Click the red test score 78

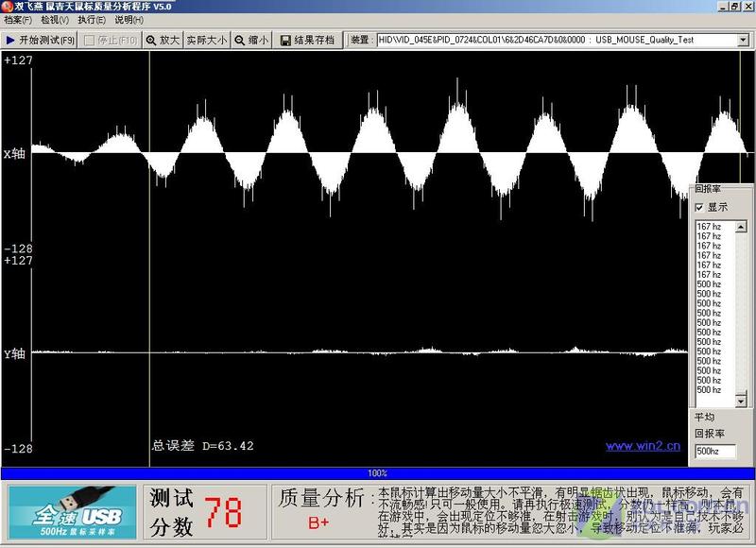(223, 512)
